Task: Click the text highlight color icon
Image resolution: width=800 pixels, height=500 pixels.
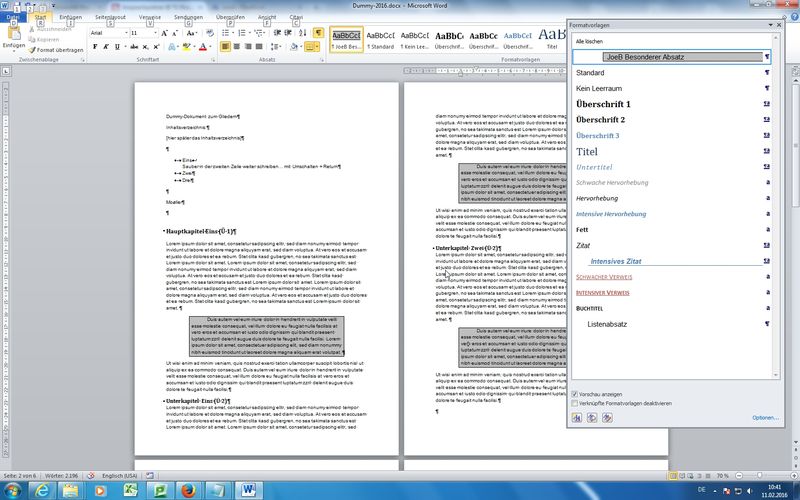Action: [184, 46]
